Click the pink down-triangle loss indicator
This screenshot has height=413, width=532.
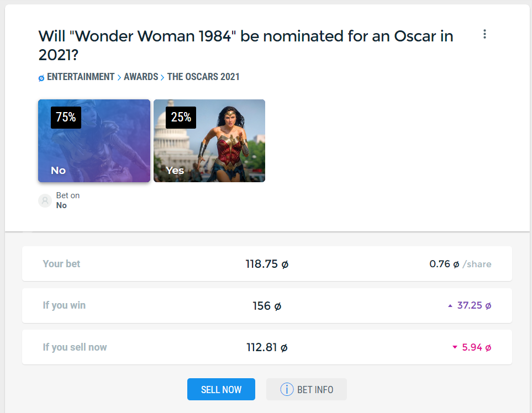(x=455, y=347)
